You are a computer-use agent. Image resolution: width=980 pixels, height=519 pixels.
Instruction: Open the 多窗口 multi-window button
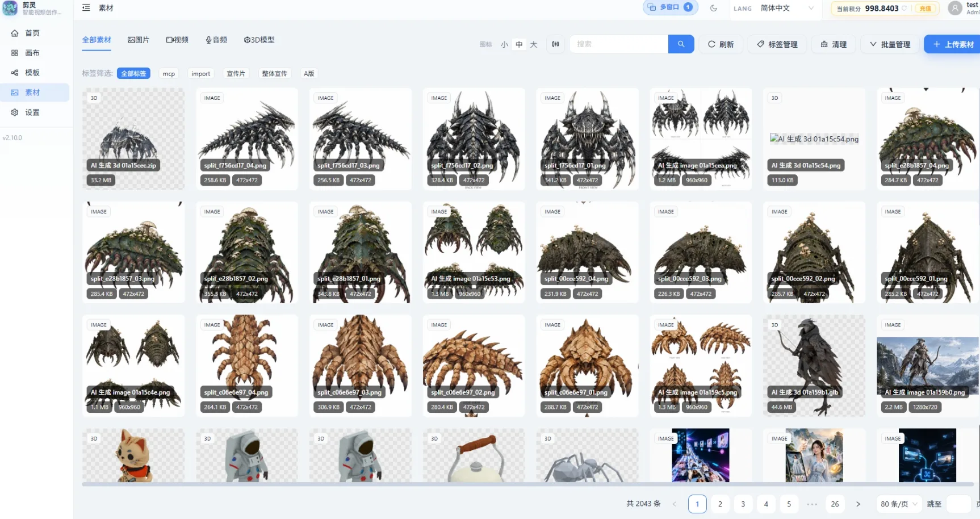click(671, 7)
